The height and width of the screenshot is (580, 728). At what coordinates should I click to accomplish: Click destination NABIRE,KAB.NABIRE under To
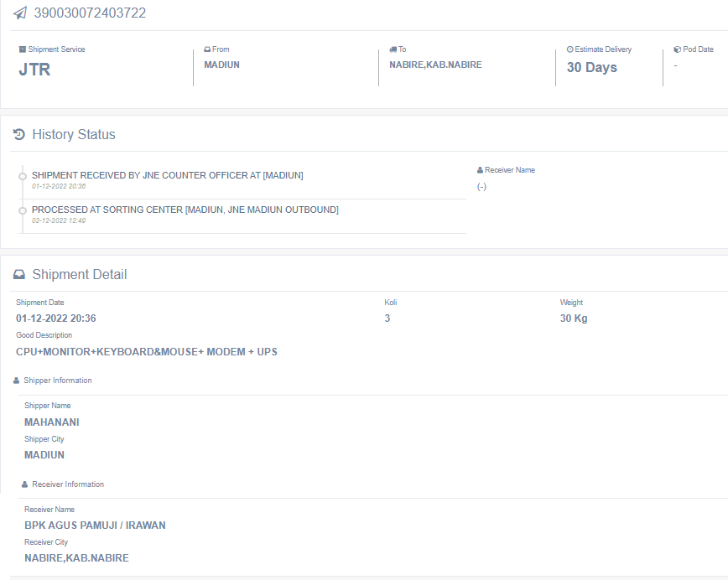click(x=435, y=65)
